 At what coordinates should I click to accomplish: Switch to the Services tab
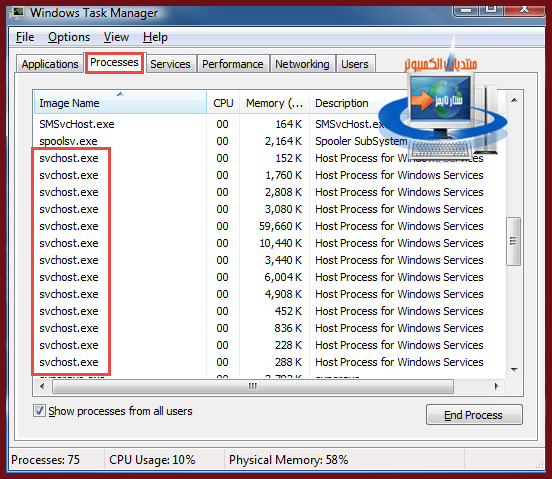170,64
